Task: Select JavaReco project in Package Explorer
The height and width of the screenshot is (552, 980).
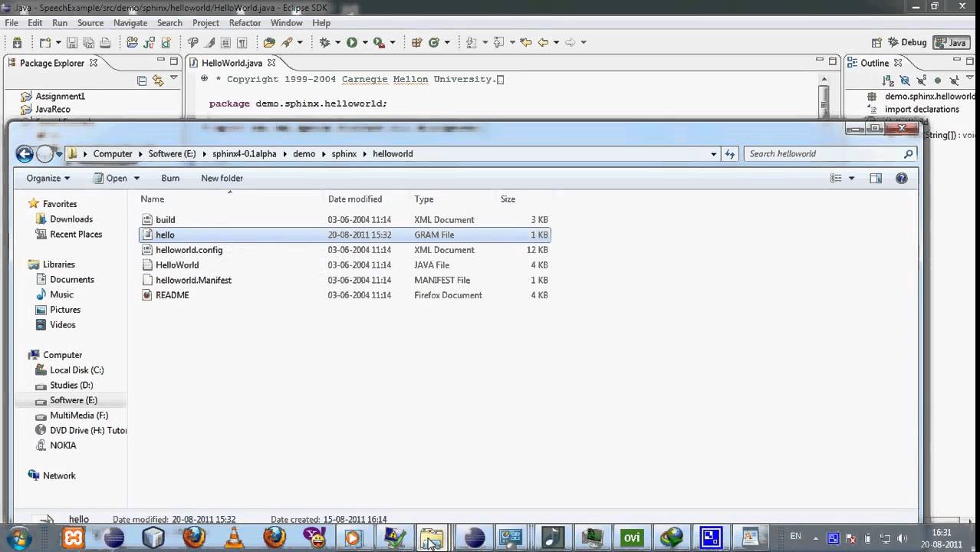Action: click(x=52, y=109)
